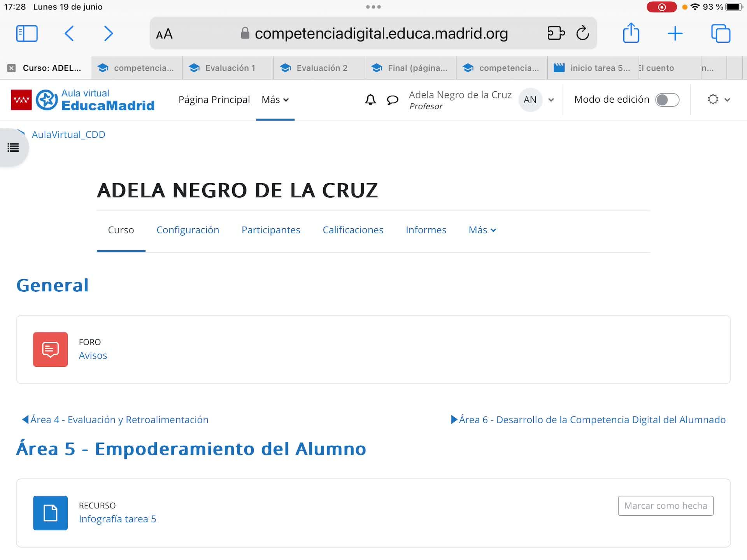Screen dimensions: 747x560
Task: Mark Infografía tarea 5 as done
Action: pos(665,506)
